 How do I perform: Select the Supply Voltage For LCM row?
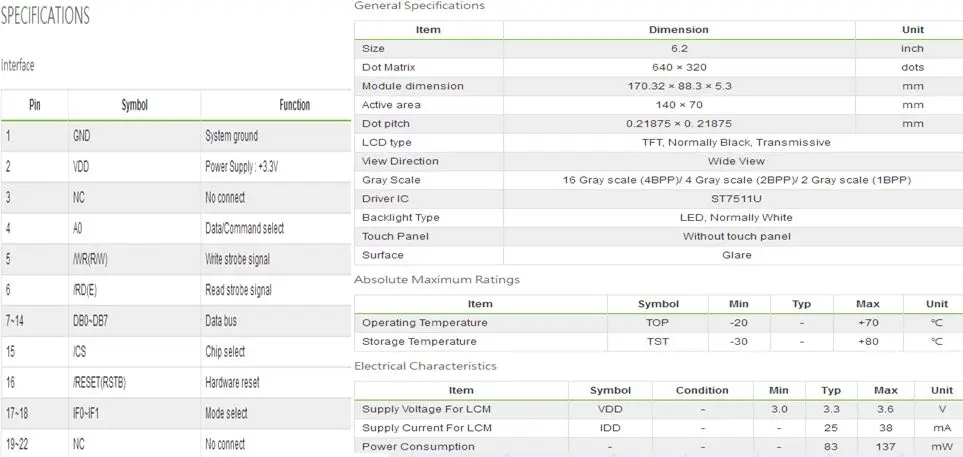coord(658,409)
